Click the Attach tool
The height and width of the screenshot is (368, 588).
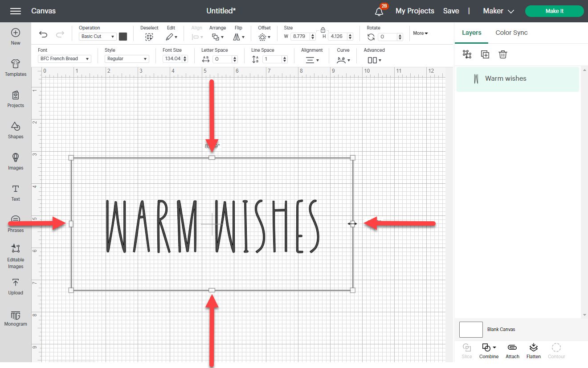click(512, 350)
